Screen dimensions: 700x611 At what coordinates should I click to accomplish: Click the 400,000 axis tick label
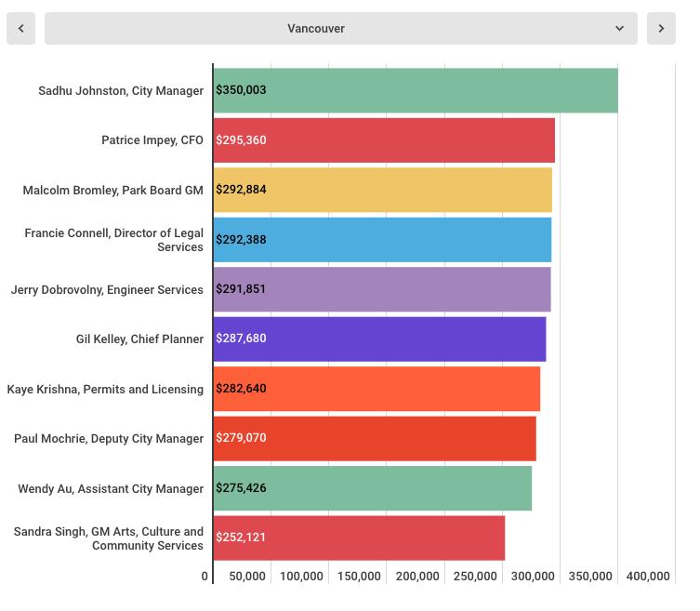[x=648, y=577]
